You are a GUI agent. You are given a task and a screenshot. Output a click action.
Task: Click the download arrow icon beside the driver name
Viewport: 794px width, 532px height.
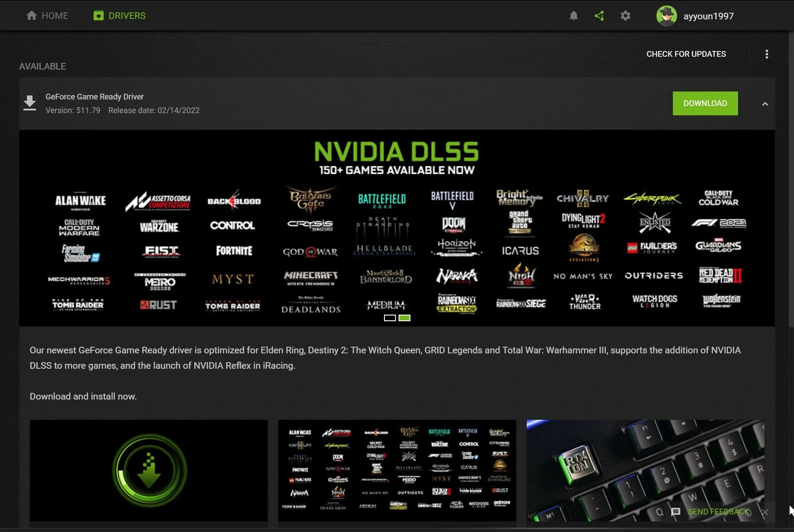(x=30, y=103)
